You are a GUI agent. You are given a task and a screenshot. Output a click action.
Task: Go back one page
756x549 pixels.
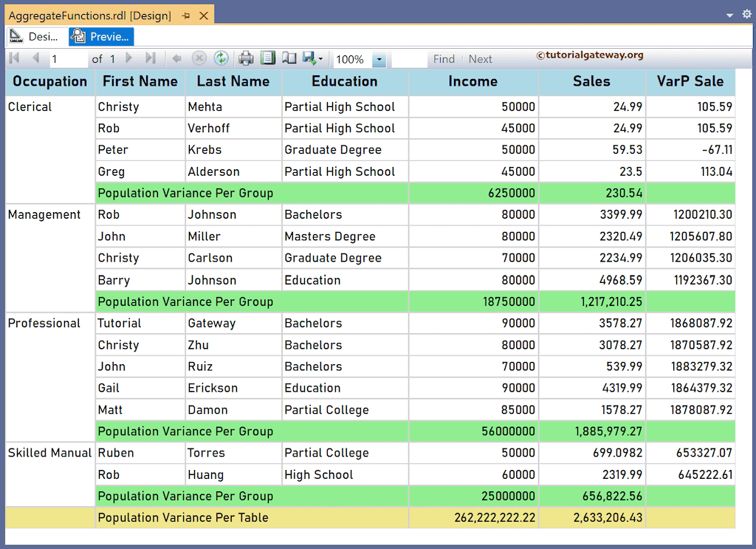(35, 58)
